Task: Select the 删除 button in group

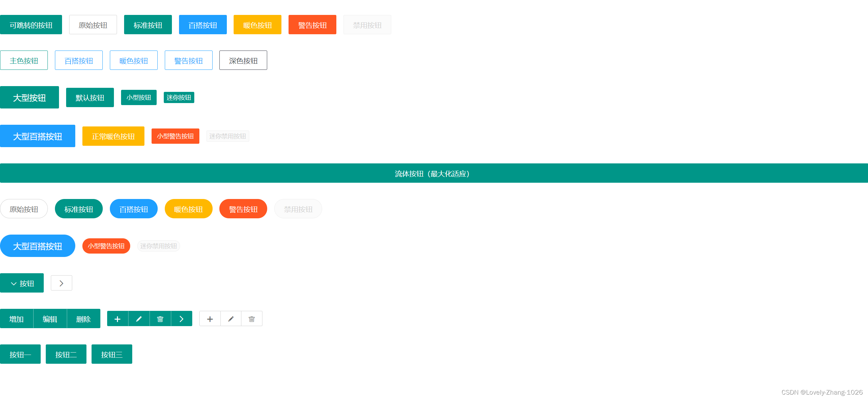Action: point(83,319)
